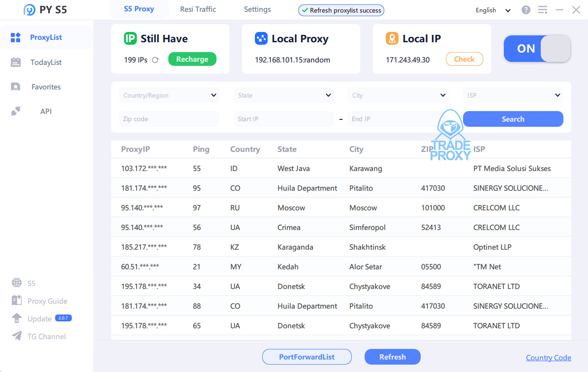The width and height of the screenshot is (588, 372).
Task: Select the Simferopol Crimea proxy row
Action: coord(341,228)
